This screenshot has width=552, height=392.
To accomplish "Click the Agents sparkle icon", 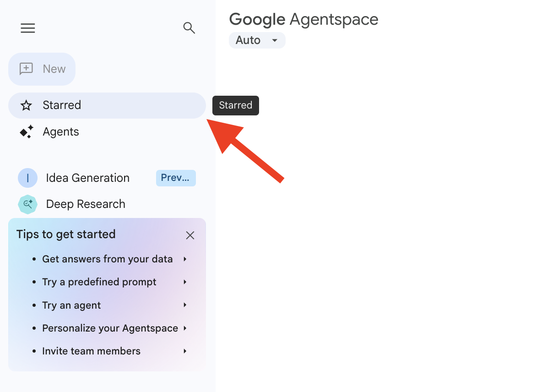I will tap(27, 132).
